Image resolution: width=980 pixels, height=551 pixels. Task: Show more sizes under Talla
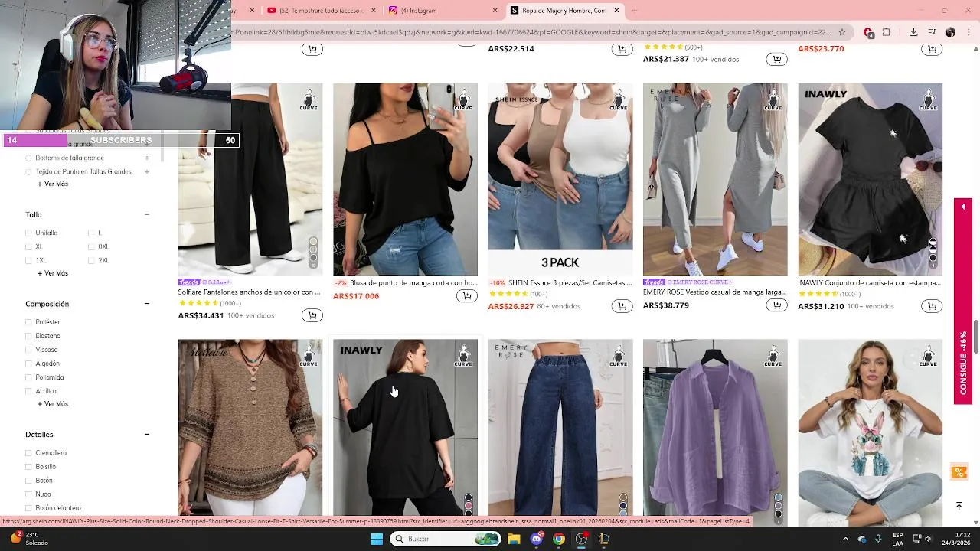(53, 273)
